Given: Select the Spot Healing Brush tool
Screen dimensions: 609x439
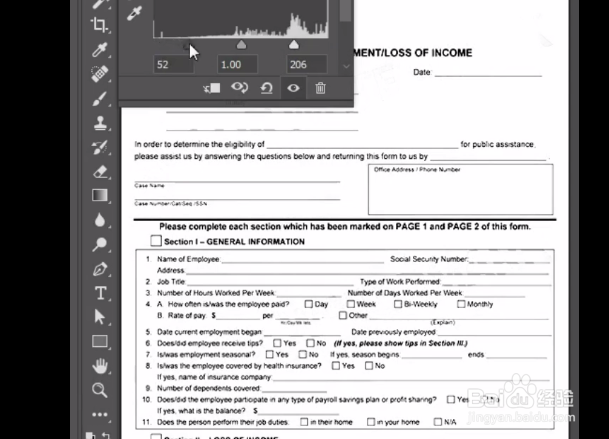Looking at the screenshot, I should pos(99,74).
